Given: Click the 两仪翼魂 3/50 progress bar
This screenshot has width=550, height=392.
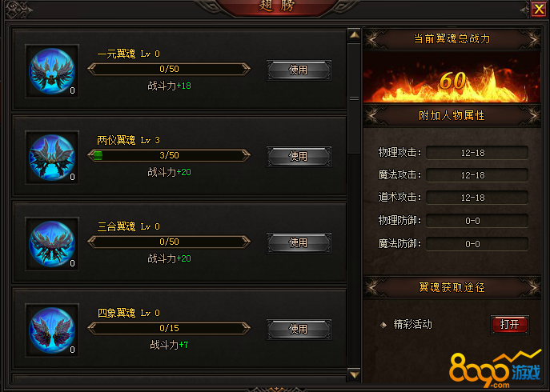Looking at the screenshot, I should (169, 155).
